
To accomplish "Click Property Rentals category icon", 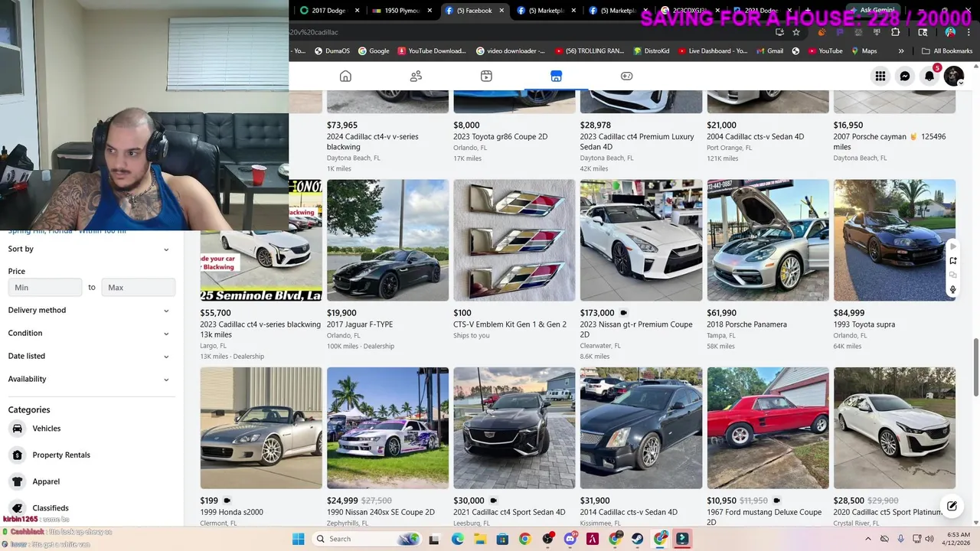I will (x=17, y=455).
